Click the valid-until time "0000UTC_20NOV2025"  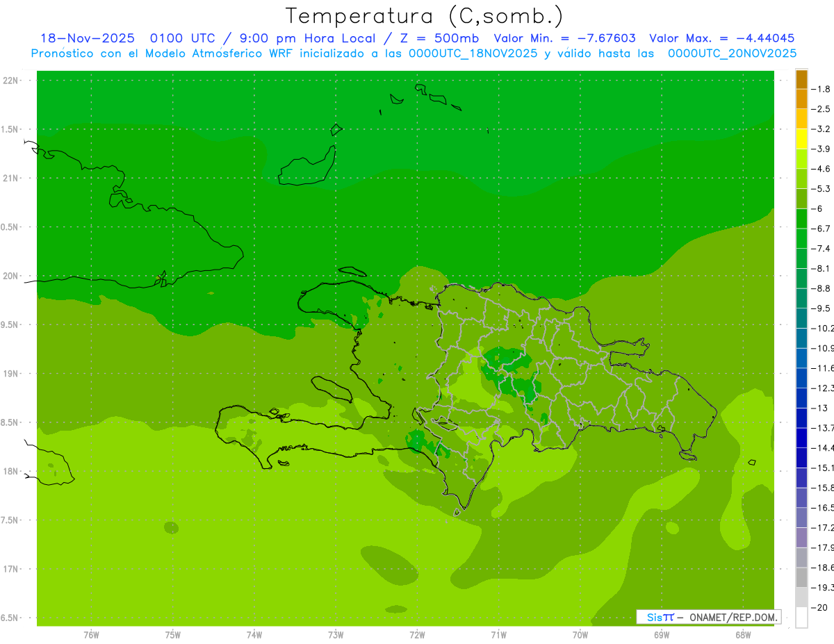[x=732, y=53]
